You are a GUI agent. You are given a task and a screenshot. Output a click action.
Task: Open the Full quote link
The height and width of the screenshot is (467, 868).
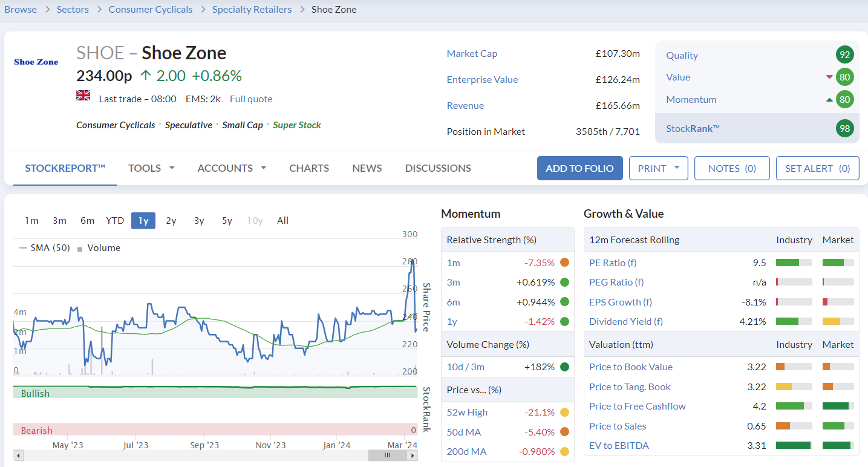coord(251,99)
